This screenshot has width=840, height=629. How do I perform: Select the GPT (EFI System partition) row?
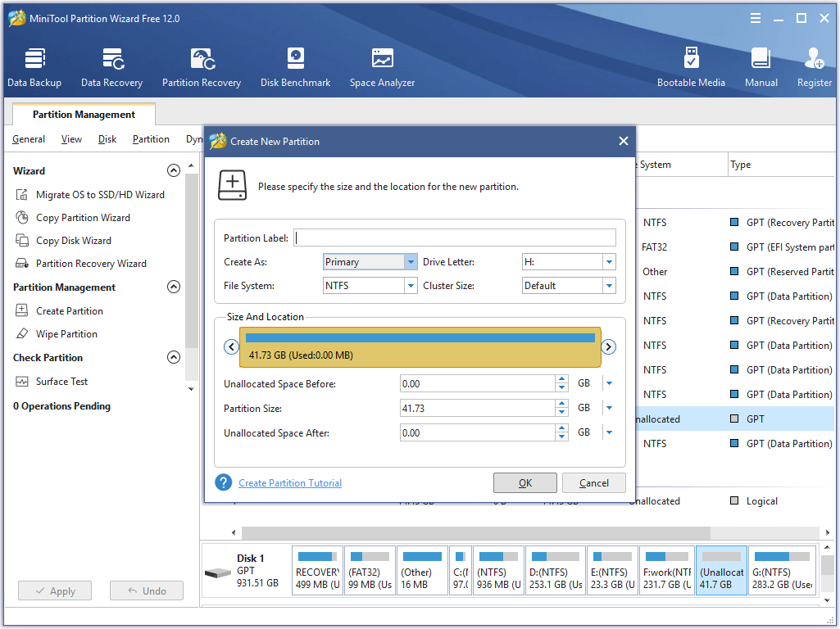point(734,247)
